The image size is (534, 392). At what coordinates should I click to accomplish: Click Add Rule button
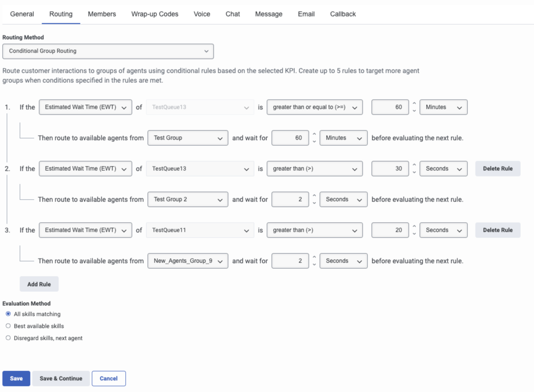[x=39, y=284]
